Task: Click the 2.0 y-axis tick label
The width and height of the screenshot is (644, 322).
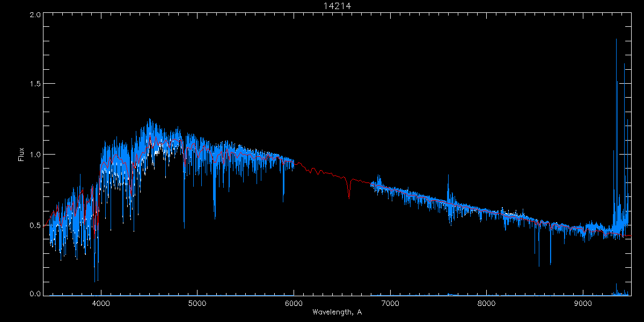Action: click(35, 15)
